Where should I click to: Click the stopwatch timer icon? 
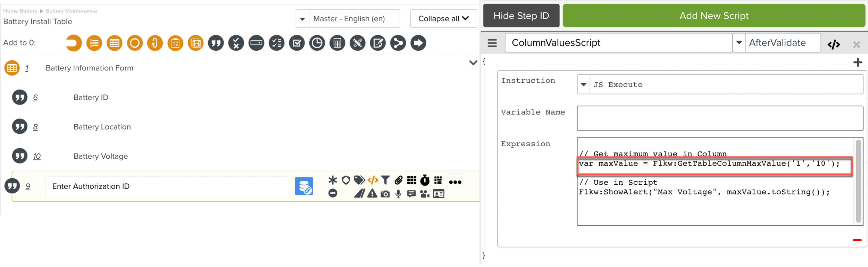point(425,180)
